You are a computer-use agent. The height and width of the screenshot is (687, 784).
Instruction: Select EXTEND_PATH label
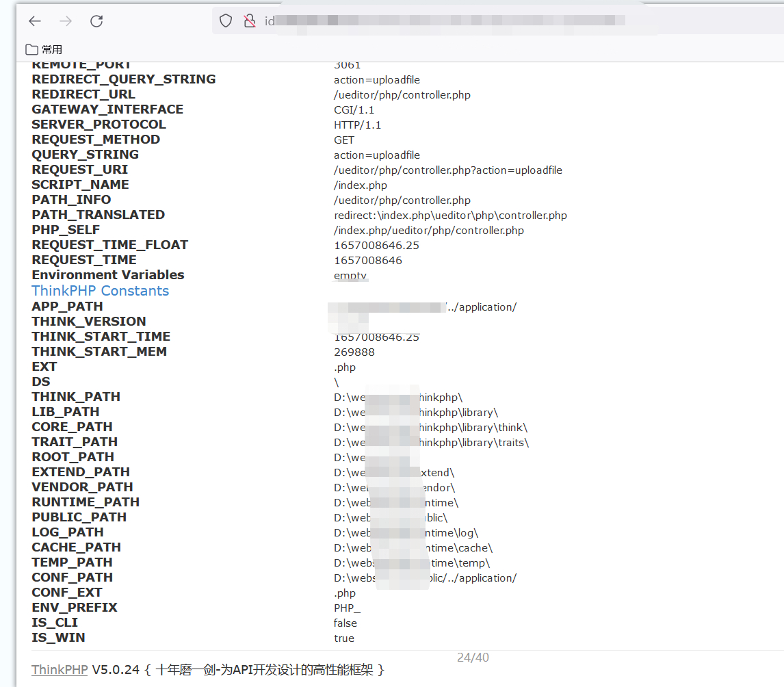point(81,471)
